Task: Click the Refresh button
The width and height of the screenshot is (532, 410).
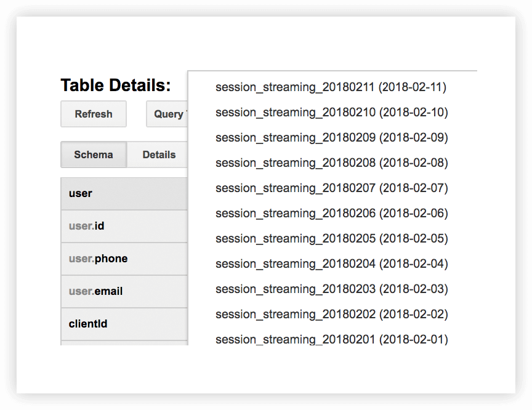Action: 94,114
